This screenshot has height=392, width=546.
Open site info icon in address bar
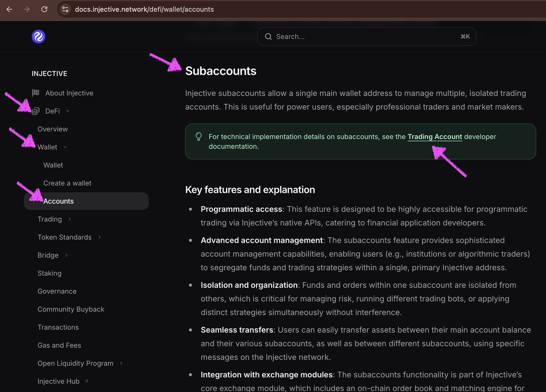(65, 9)
